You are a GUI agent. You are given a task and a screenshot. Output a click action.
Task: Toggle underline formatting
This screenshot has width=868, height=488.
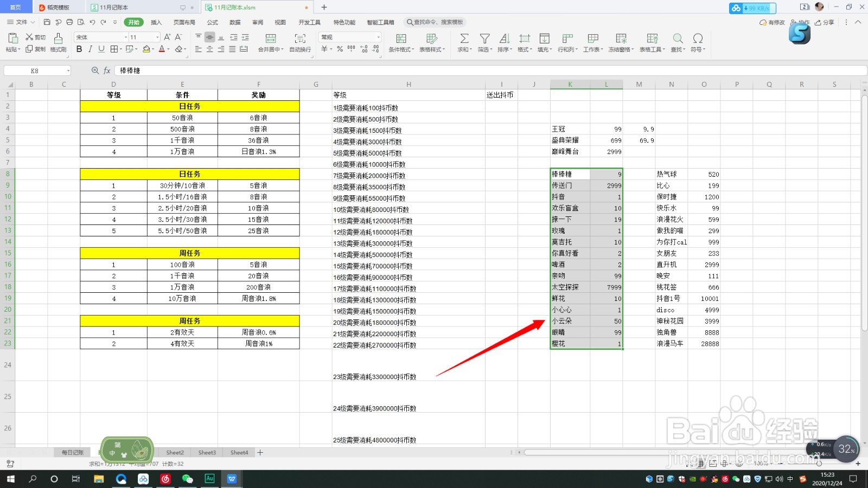pos(101,49)
